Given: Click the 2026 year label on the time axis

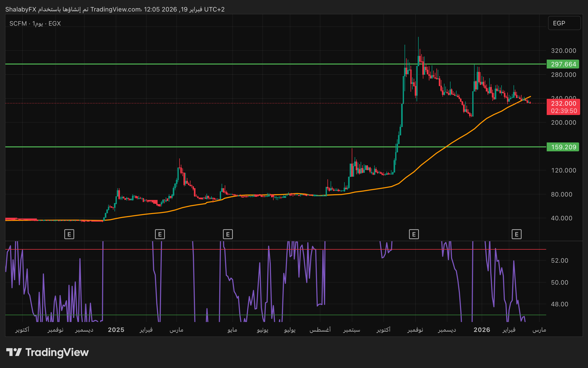Looking at the screenshot, I should 482,330.
